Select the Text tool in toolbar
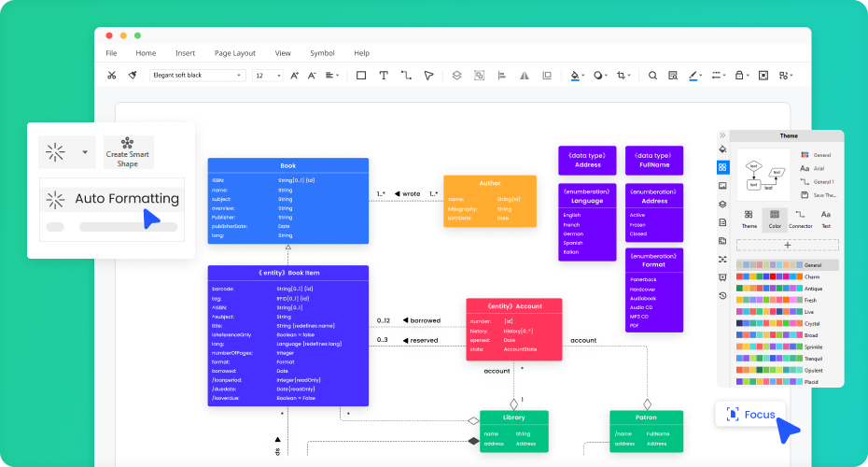The width and height of the screenshot is (868, 467). [383, 75]
